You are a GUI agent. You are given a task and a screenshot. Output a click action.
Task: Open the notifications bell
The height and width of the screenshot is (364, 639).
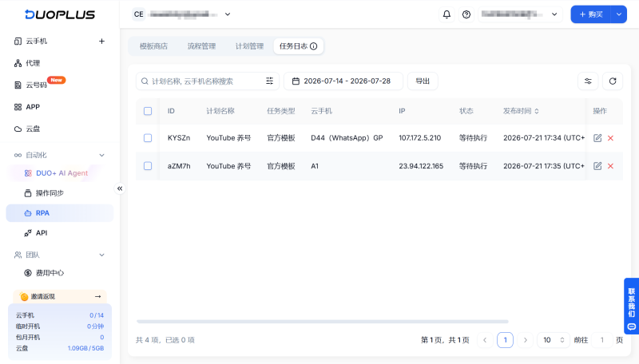[x=447, y=14]
